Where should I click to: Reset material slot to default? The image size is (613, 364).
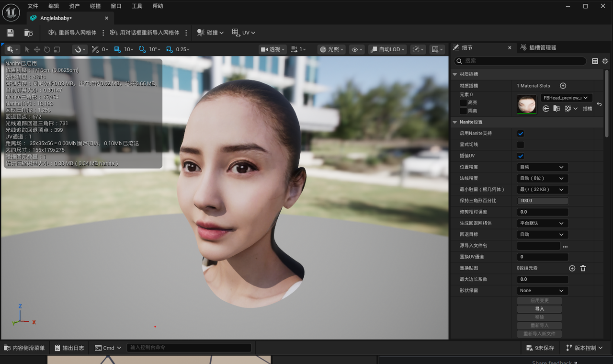pos(599,104)
